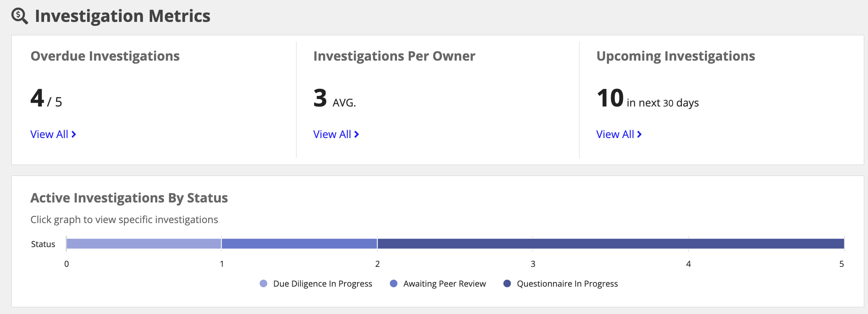Image resolution: width=868 pixels, height=314 pixels.
Task: Click the Investigation Metrics heading
Action: click(x=122, y=16)
